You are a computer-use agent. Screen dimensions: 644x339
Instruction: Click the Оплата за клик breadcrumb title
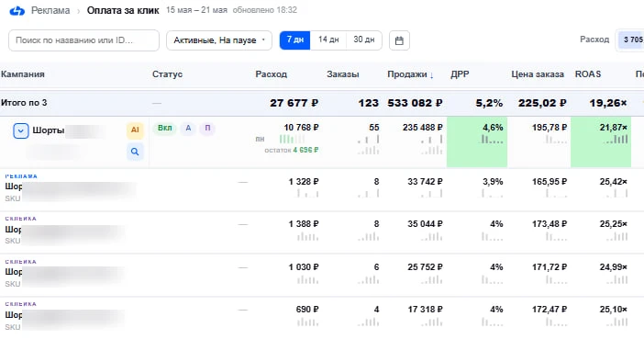coord(123,11)
